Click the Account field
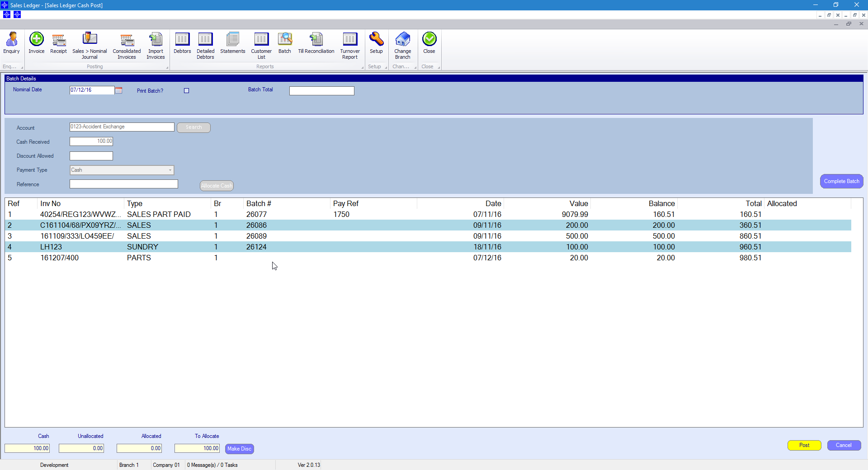The height and width of the screenshot is (470, 868). pos(122,127)
